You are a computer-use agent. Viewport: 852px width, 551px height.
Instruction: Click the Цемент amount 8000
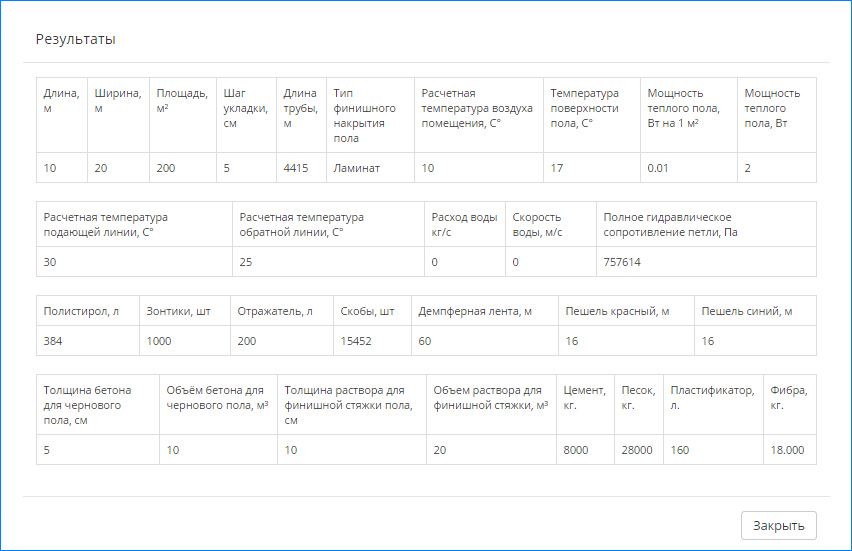(x=576, y=450)
